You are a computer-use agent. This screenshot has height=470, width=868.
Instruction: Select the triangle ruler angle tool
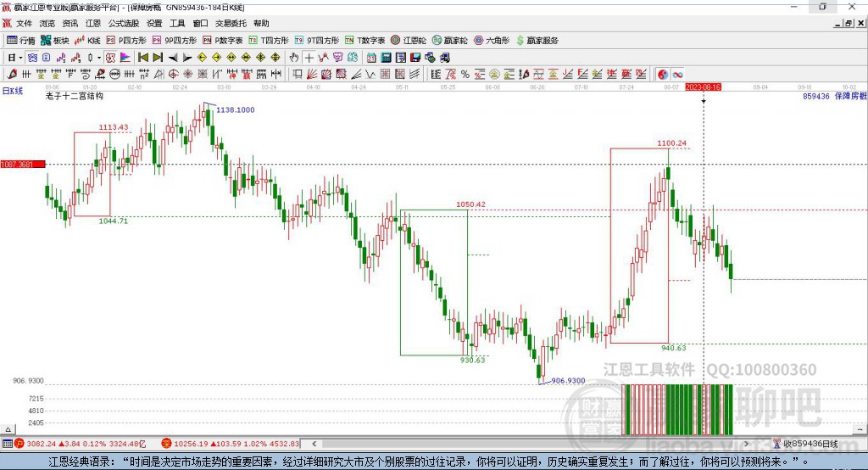(x=159, y=74)
